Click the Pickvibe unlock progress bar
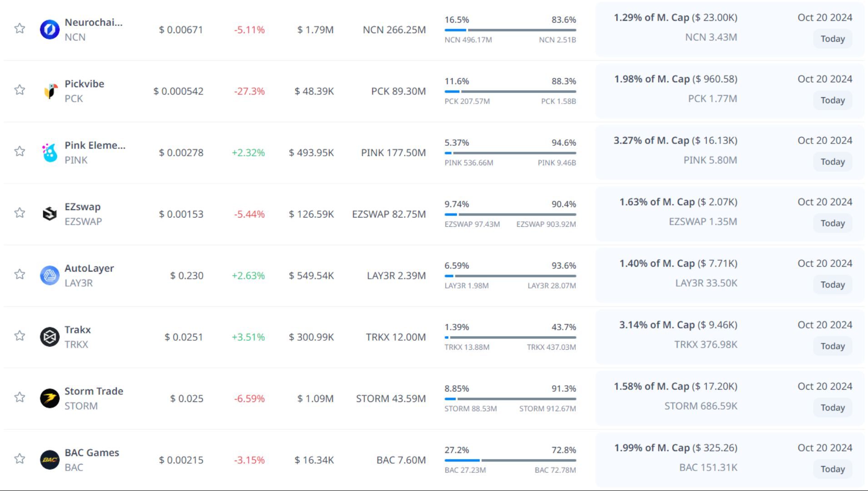The height and width of the screenshot is (491, 868). tap(510, 92)
